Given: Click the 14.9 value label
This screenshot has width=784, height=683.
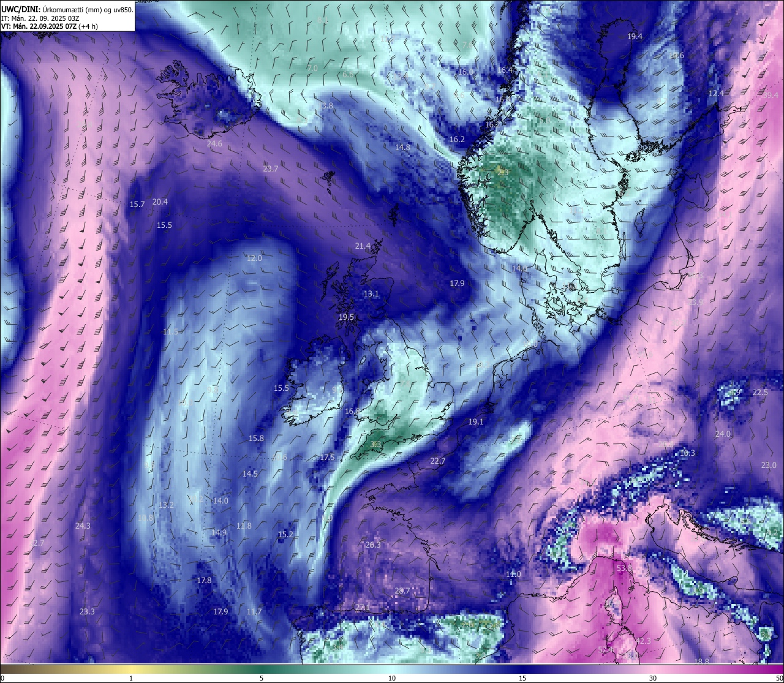Looking at the screenshot, I should [x=219, y=533].
